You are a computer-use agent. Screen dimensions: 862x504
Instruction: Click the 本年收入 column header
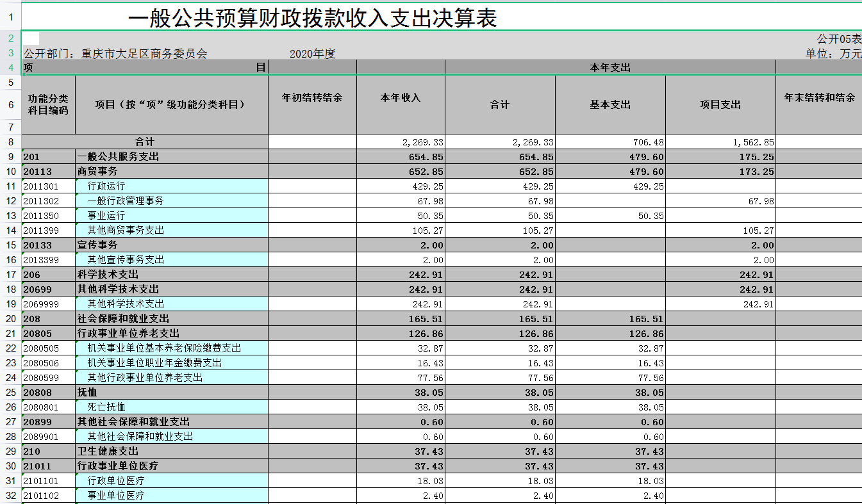pyautogui.click(x=401, y=97)
